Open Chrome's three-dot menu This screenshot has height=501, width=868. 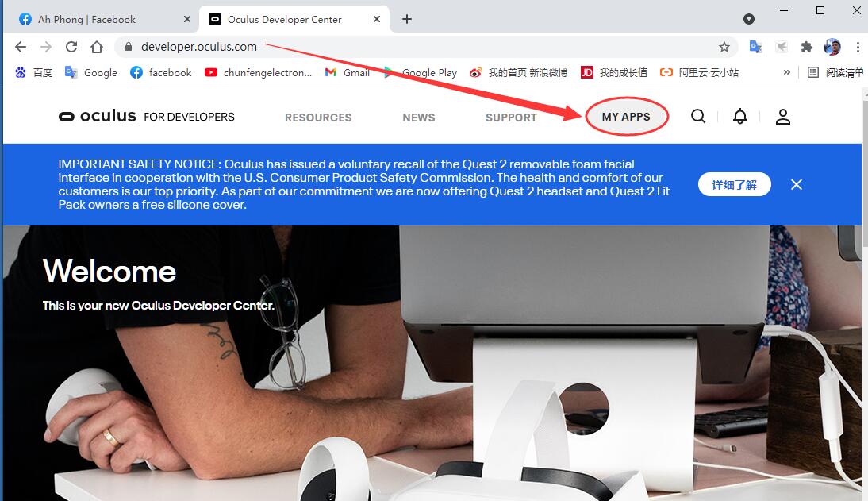tap(858, 47)
